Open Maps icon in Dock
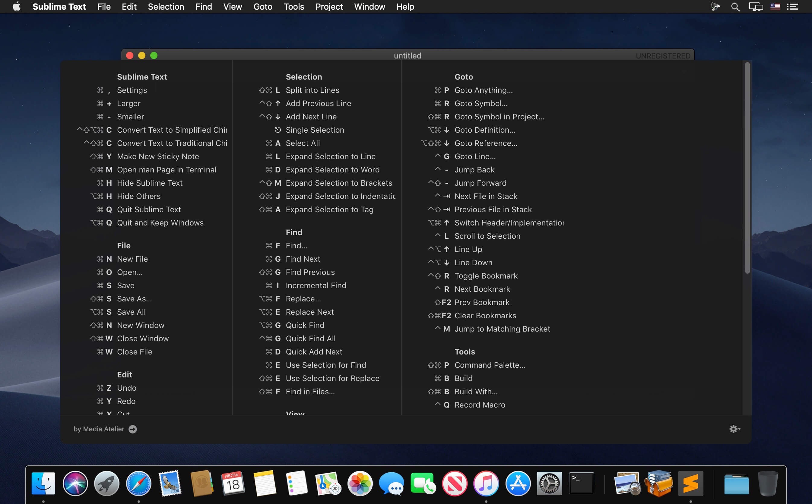 pyautogui.click(x=328, y=483)
